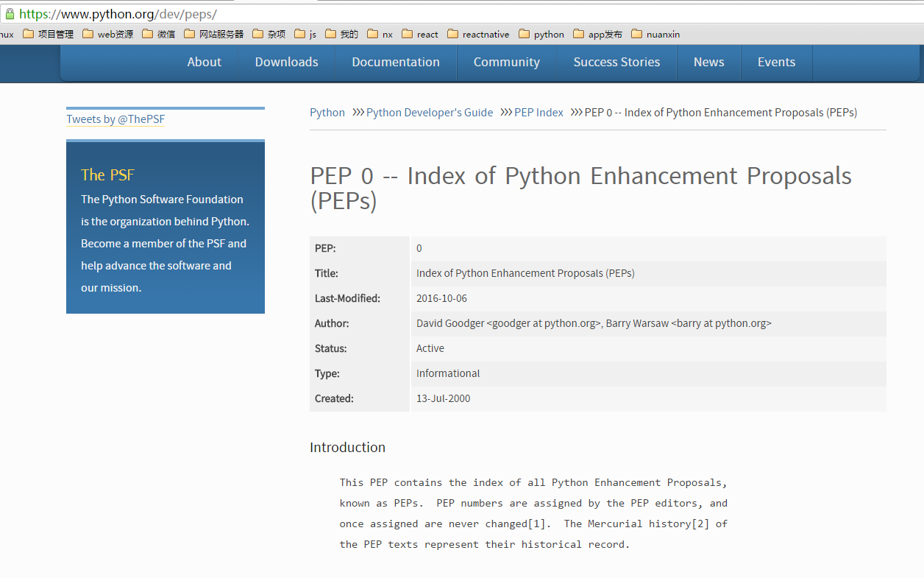Click the green secure lock icon
The height and width of the screenshot is (578, 924).
(10, 14)
